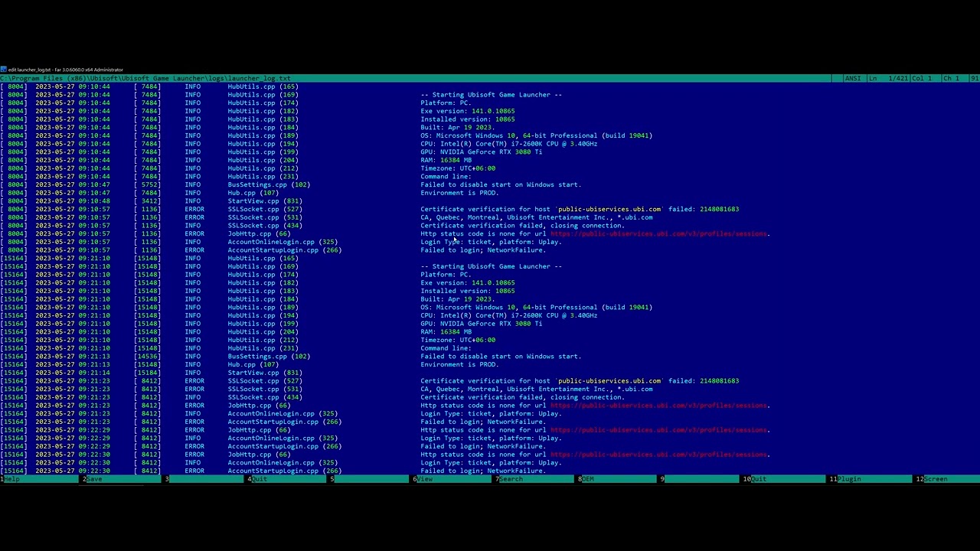
Task: Click 'Failed to disable start on Windows start' at 09:21:13
Action: (501, 357)
